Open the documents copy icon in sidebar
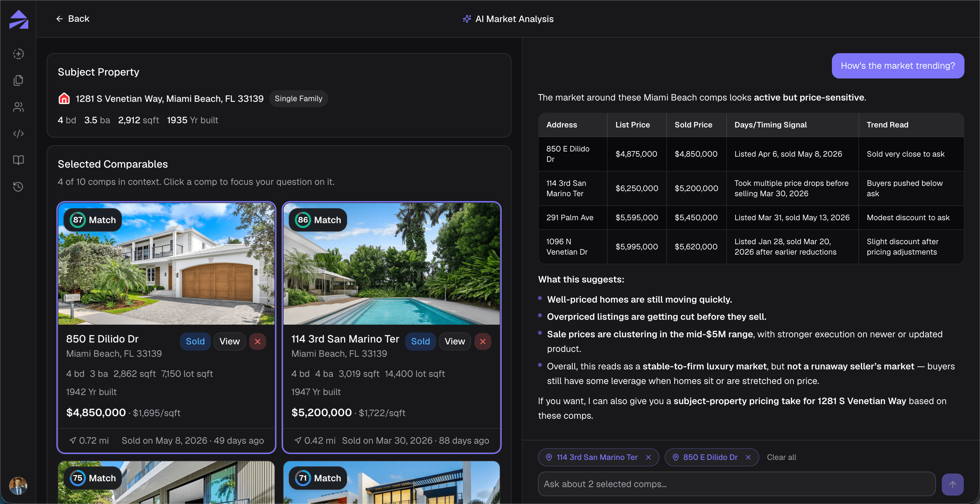 [x=18, y=80]
